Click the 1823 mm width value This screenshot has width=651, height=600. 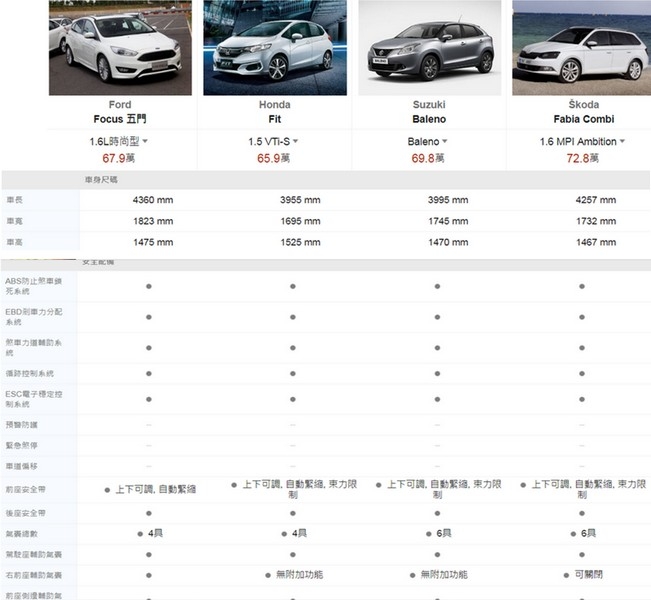[153, 221]
